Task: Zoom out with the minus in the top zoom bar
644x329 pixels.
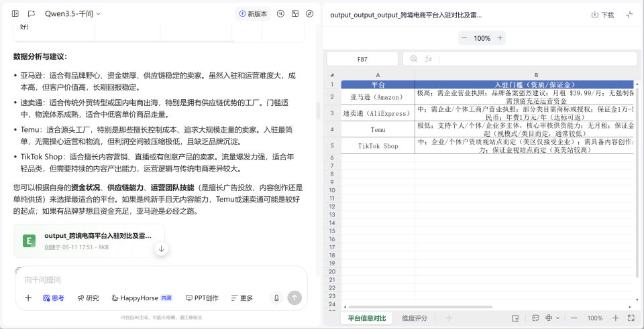Action: (464, 38)
